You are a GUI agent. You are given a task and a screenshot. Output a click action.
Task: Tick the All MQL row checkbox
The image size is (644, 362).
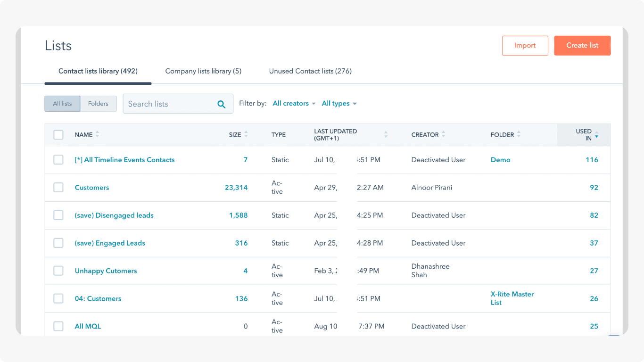tap(58, 326)
